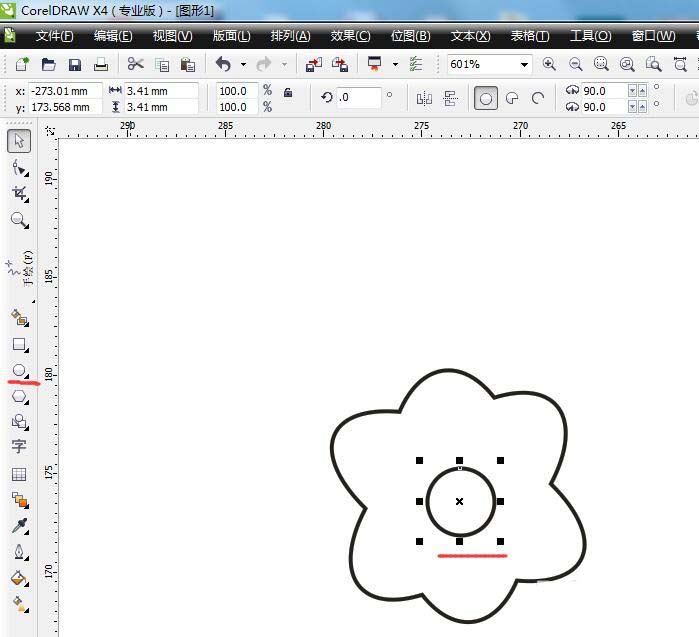Screen dimensions: 699x637
Task: Choose the Crop tool
Action: coord(19,193)
